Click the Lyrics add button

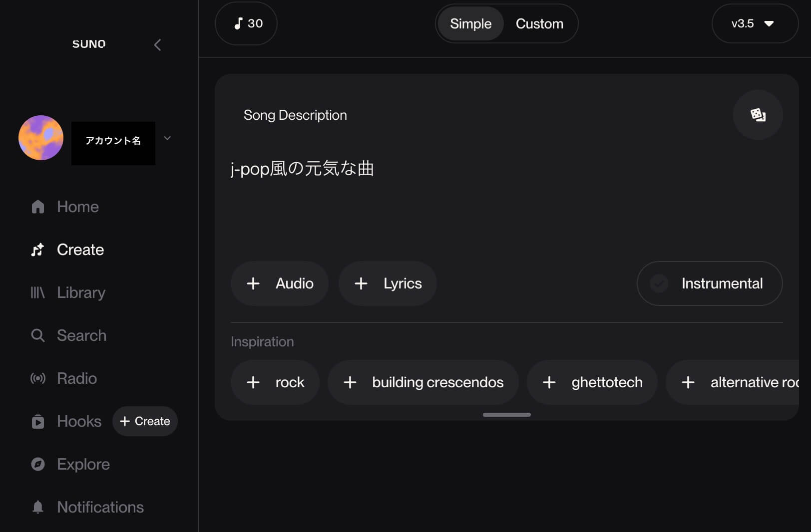[388, 283]
